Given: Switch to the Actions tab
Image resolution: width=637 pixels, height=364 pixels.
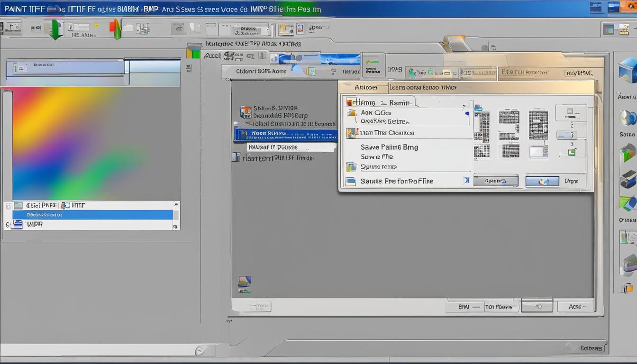Looking at the screenshot, I should point(366,88).
